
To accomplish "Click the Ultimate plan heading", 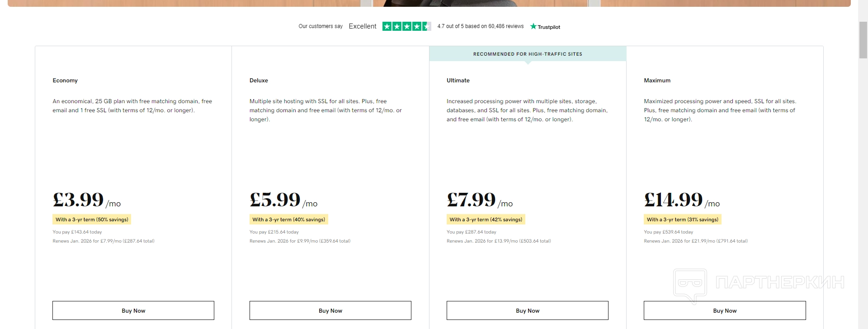I will [x=458, y=80].
